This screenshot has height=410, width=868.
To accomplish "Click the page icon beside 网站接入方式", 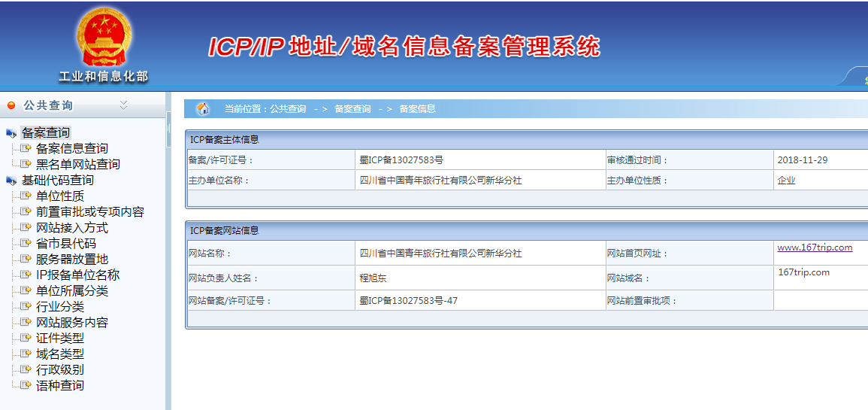I will [x=26, y=228].
